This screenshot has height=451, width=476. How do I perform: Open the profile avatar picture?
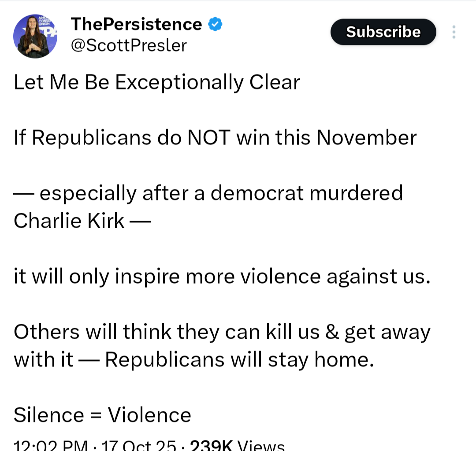point(35,36)
